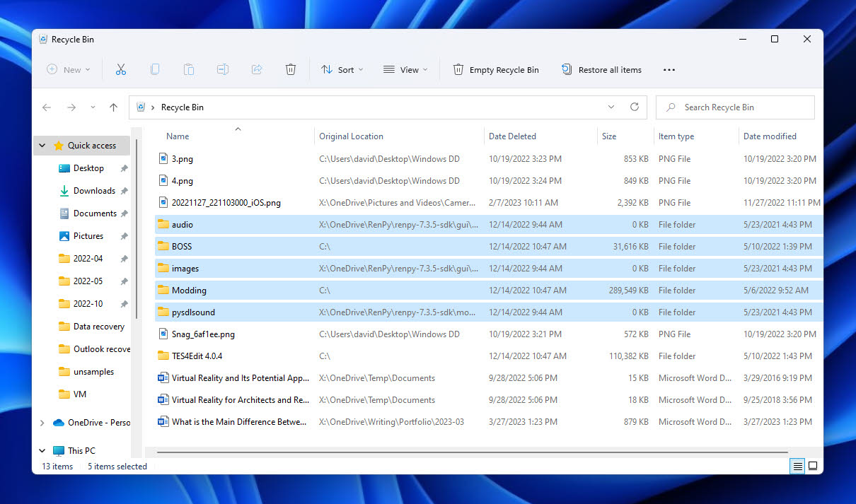Select the VM folder in sidebar
Screen dimensions: 856x504
pos(80,394)
